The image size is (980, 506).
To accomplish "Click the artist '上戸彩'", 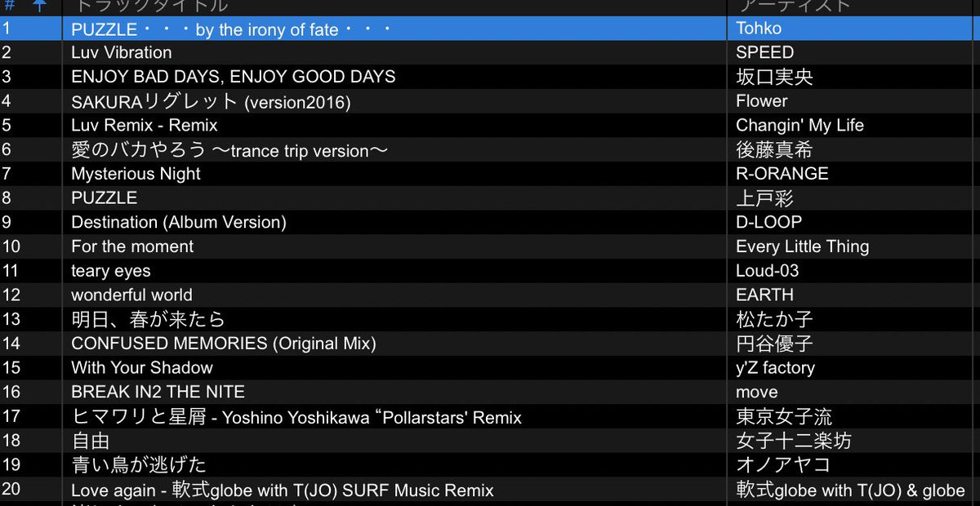I will point(764,198).
